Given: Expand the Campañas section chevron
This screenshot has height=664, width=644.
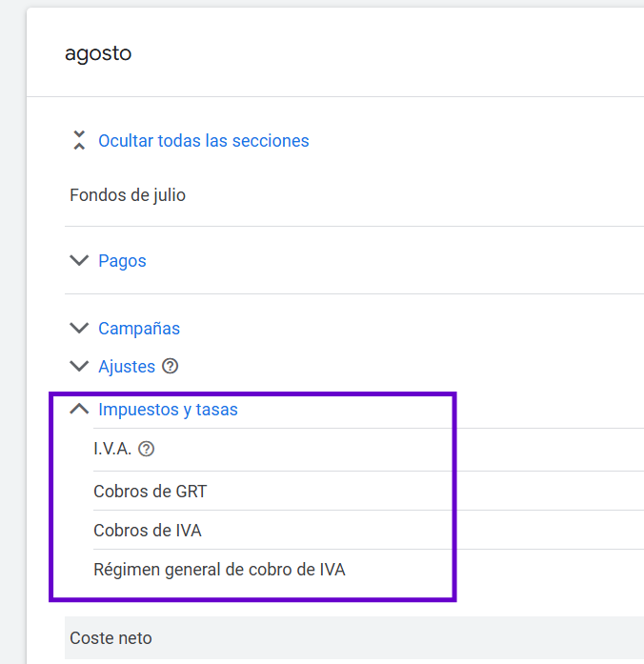Looking at the screenshot, I should 79,328.
